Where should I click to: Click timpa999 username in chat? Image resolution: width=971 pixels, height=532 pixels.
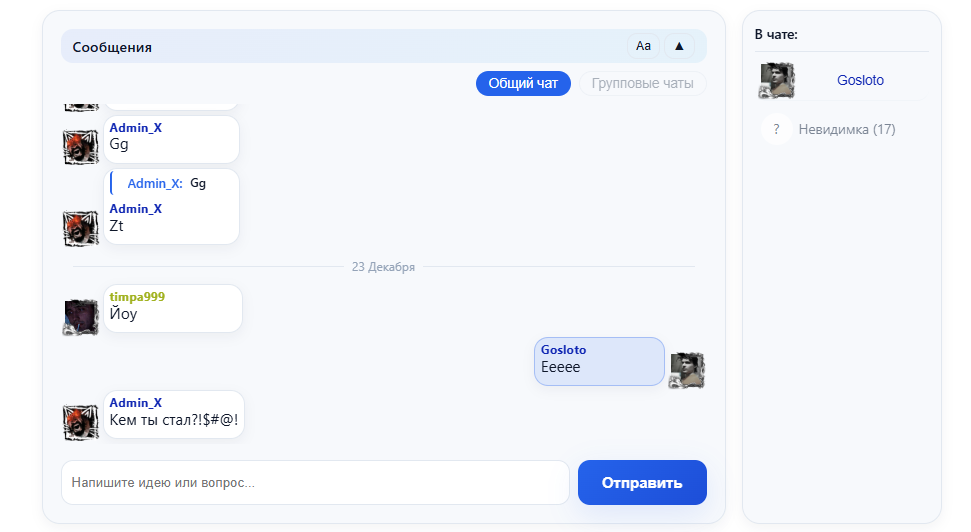click(x=137, y=297)
